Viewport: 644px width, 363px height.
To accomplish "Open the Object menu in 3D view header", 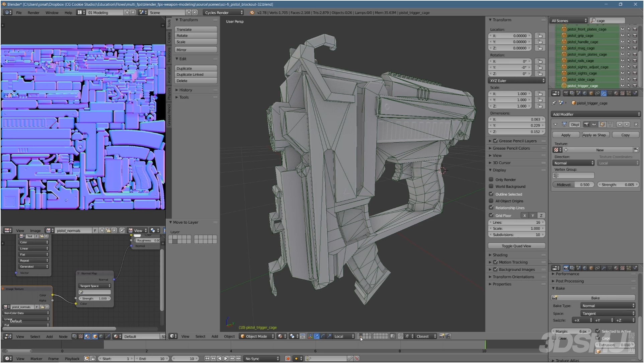I will [229, 336].
